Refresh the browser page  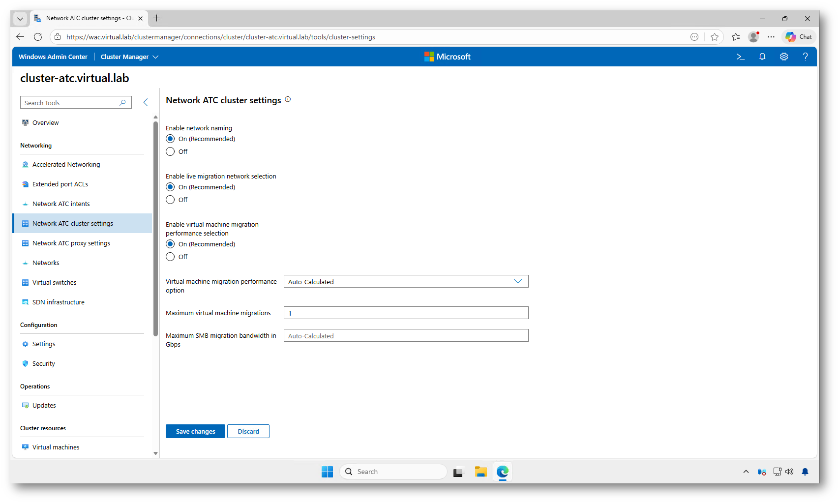click(38, 37)
